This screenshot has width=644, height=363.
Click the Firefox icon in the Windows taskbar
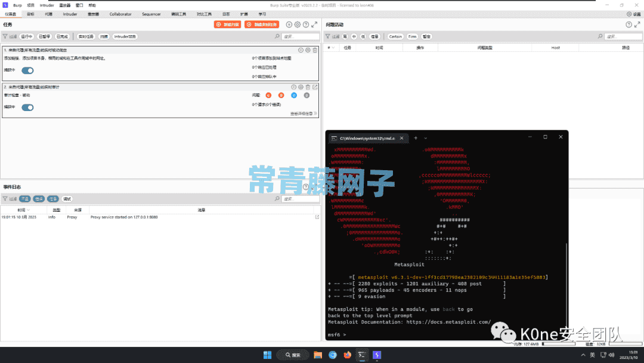point(347,355)
